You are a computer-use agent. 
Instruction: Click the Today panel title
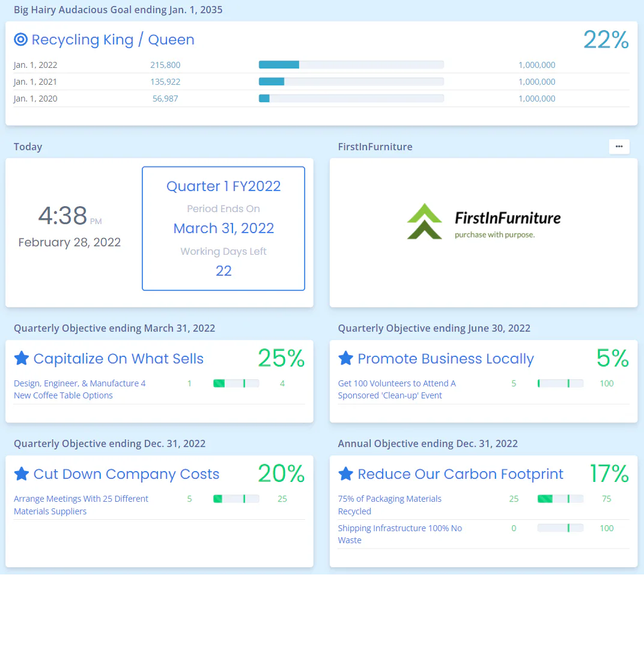pos(28,147)
